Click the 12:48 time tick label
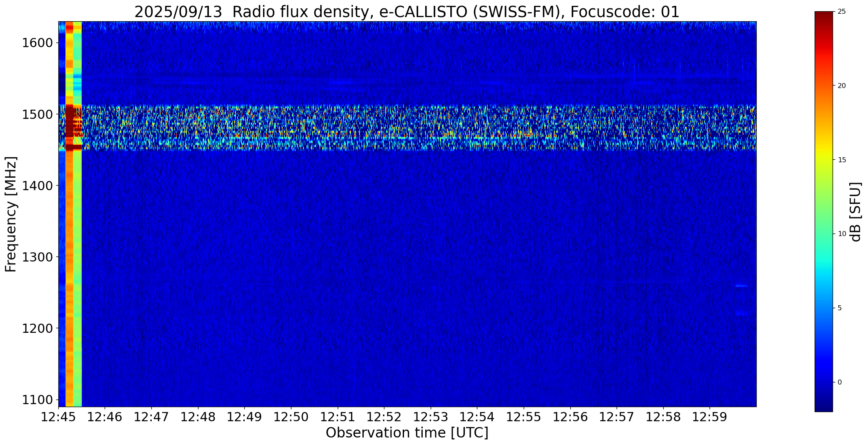868x445 pixels. (198, 417)
